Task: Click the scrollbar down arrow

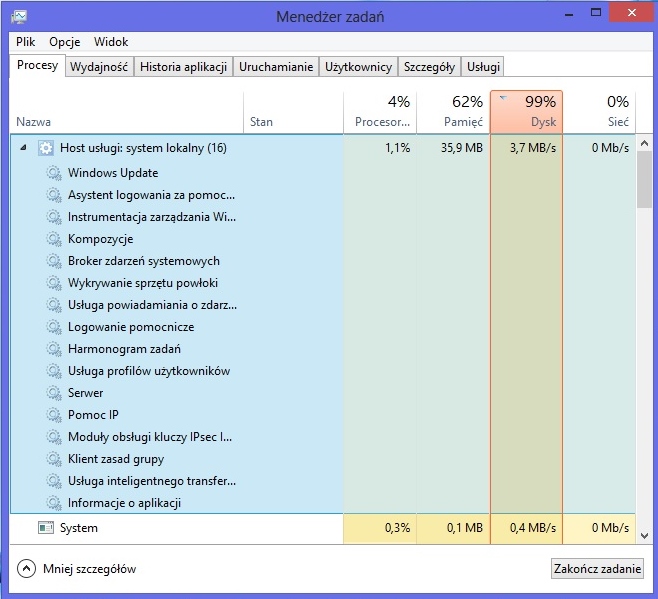Action: 645,535
